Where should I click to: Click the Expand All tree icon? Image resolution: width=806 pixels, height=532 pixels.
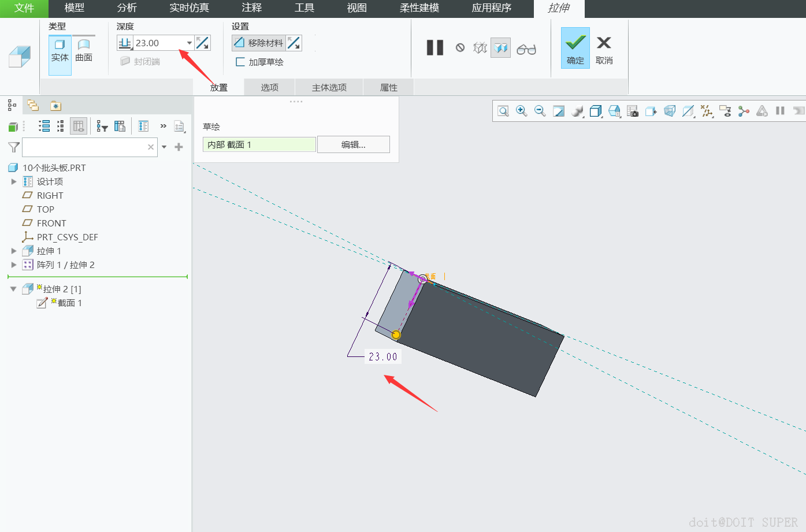coord(44,126)
